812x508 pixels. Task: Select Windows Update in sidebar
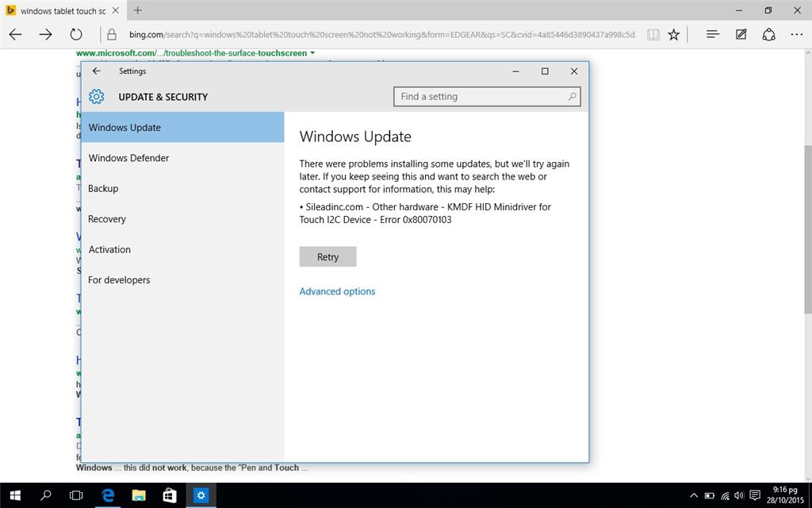[x=183, y=127]
